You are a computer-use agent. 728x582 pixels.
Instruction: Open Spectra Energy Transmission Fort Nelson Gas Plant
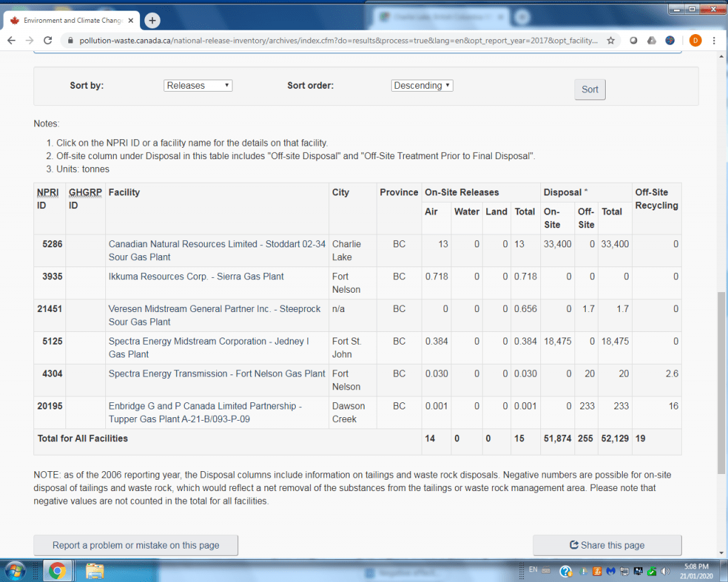tap(217, 374)
